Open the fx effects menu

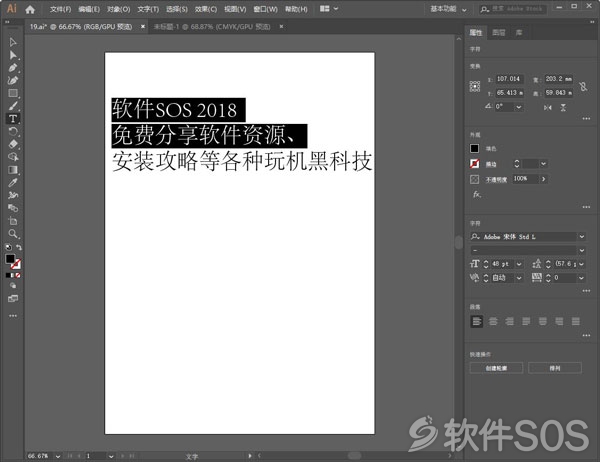476,194
